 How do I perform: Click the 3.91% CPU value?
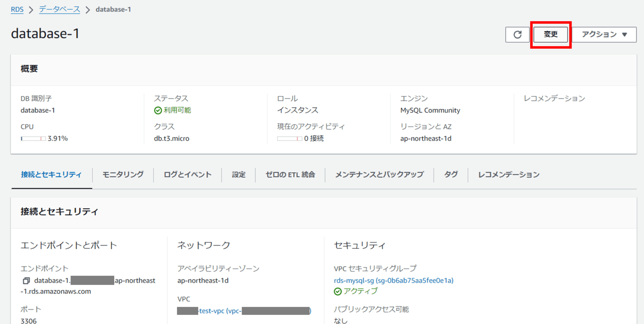click(x=58, y=139)
